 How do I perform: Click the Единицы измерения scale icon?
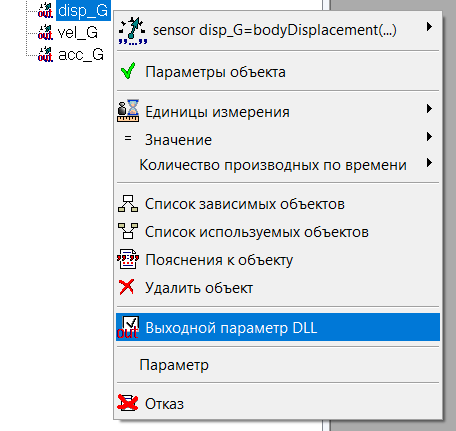[128, 111]
